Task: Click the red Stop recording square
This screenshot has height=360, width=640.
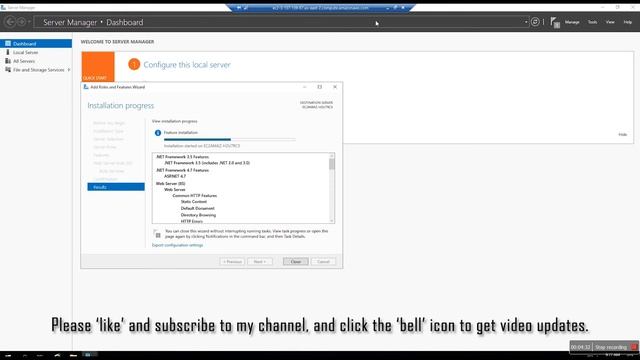Action: [x=634, y=347]
